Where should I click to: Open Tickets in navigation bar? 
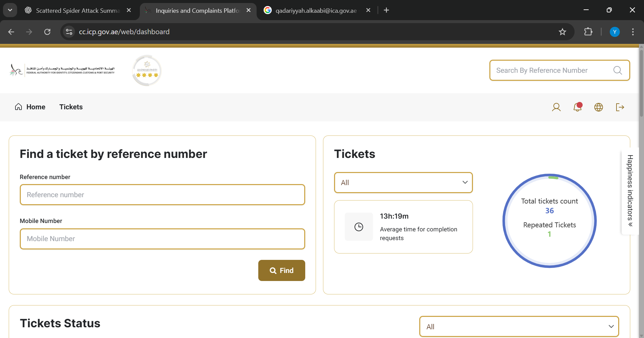(x=71, y=107)
